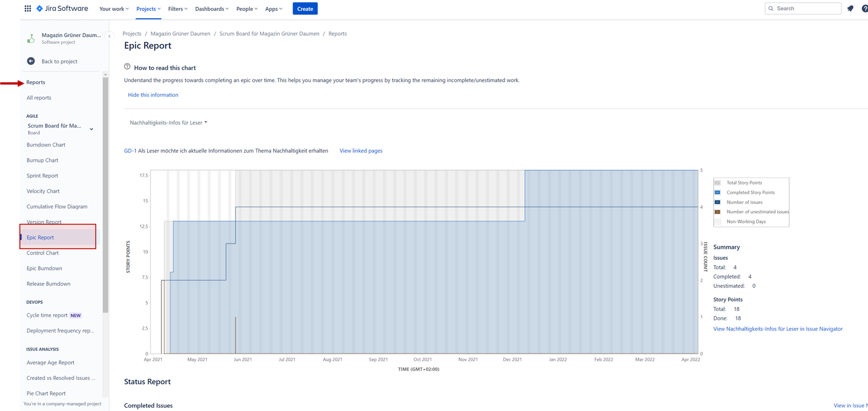Open the notifications icon
868x411 pixels.
click(850, 9)
